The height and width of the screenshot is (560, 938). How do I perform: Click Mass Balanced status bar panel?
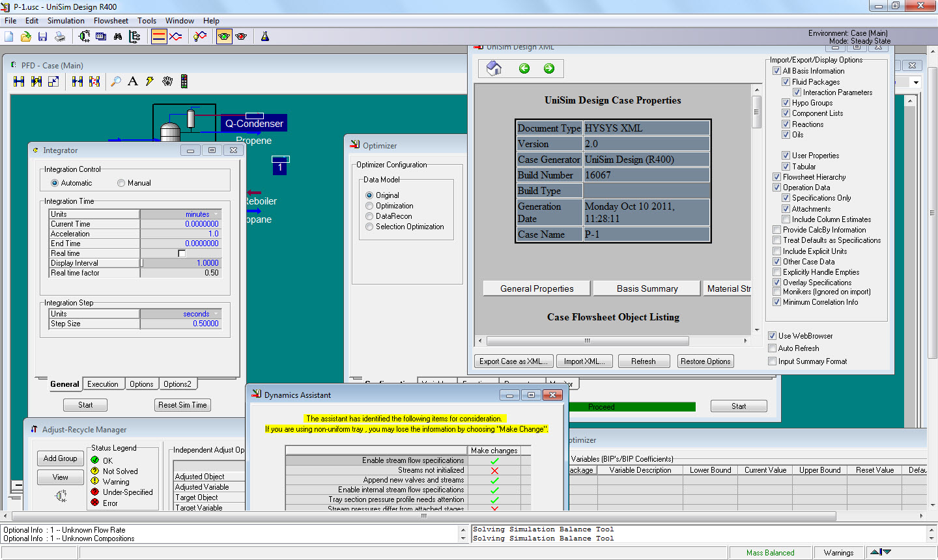(x=770, y=553)
